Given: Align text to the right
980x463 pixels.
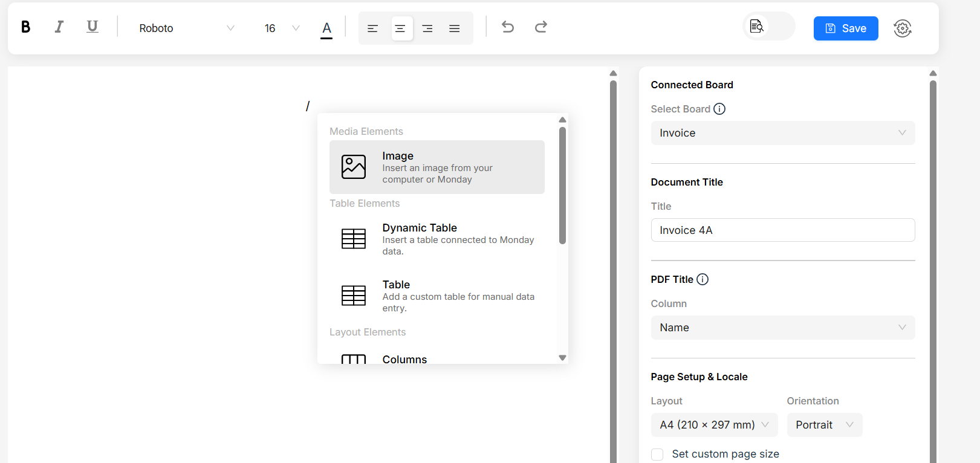Looking at the screenshot, I should point(427,28).
